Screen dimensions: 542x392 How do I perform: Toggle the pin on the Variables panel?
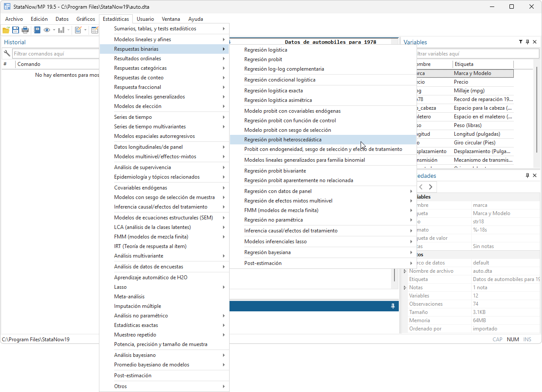(x=527, y=42)
